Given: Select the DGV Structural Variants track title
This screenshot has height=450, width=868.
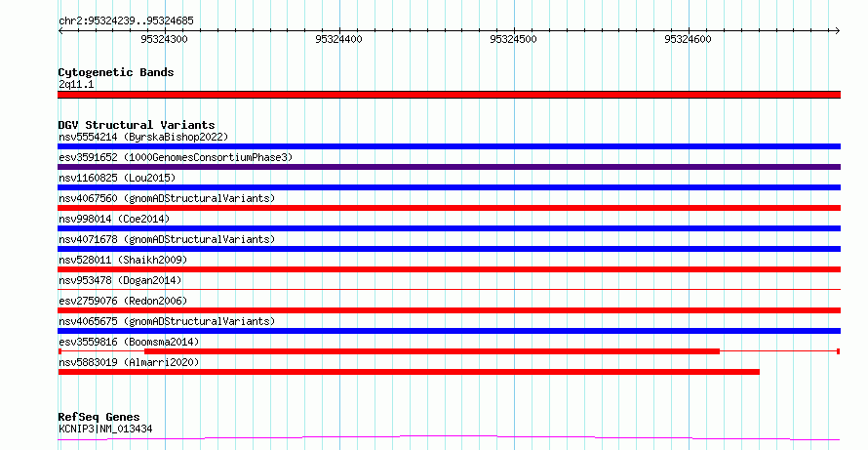Looking at the screenshot, I should click(x=137, y=125).
